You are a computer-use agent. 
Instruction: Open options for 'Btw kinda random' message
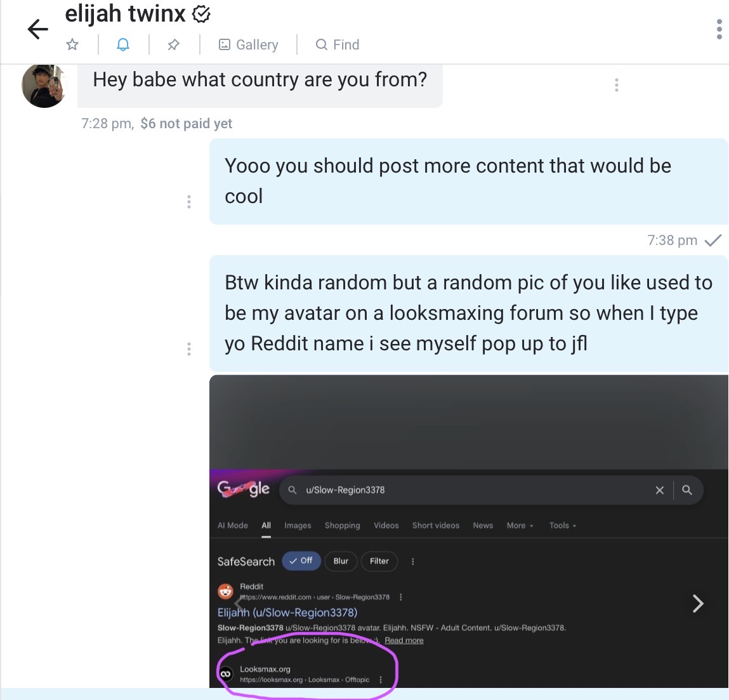pyautogui.click(x=189, y=349)
